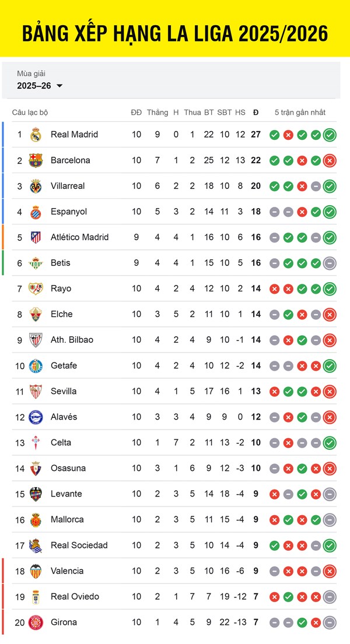
Task: Click Real Madrid's latest match win icon
Action: coord(330,135)
